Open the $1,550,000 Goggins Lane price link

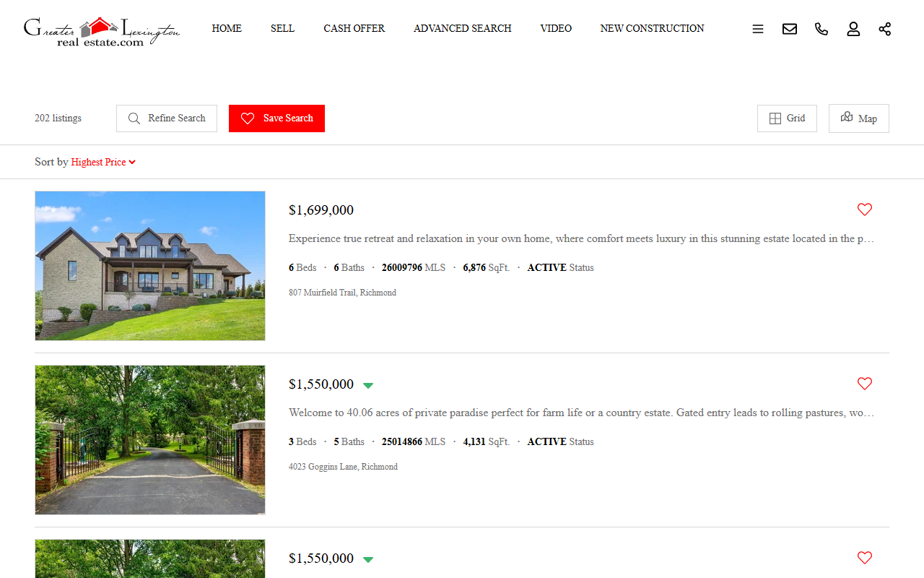(321, 384)
